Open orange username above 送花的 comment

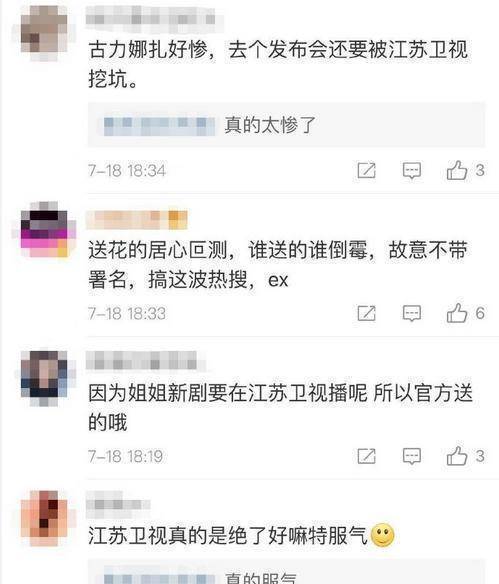tap(136, 220)
